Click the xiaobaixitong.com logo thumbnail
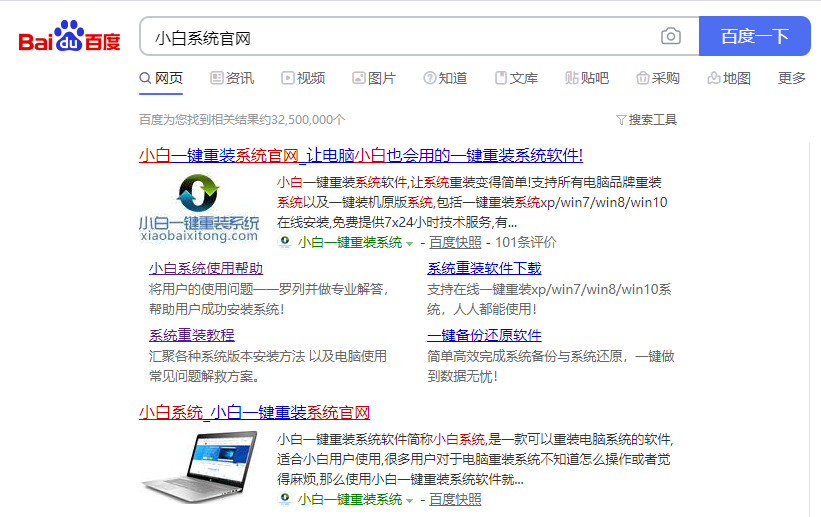The height and width of the screenshot is (517, 821). [199, 208]
